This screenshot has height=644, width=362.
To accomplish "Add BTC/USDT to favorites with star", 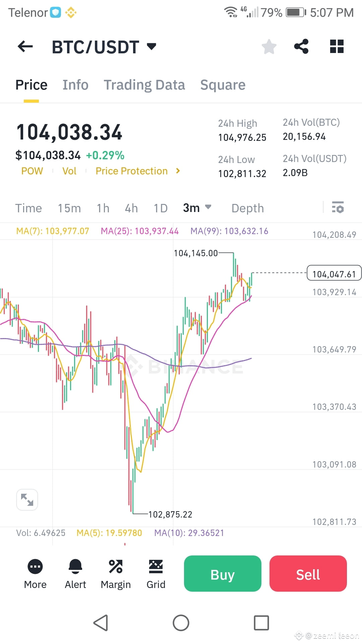I will coord(269,46).
